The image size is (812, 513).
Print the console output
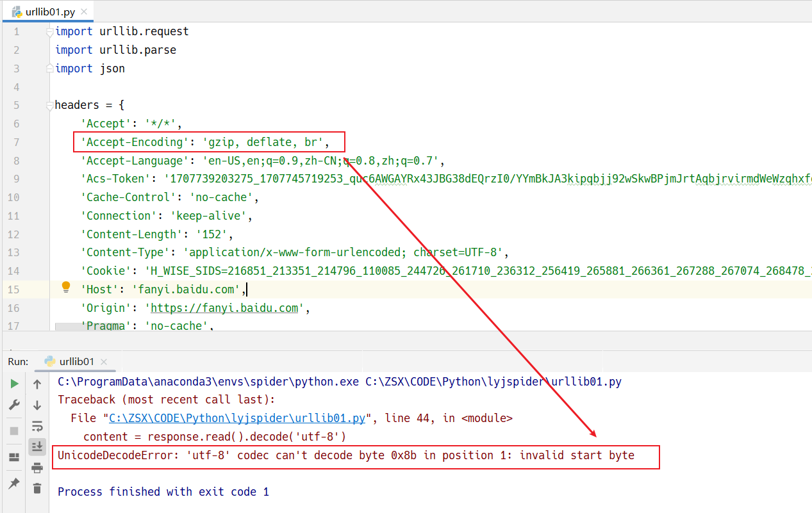37,468
